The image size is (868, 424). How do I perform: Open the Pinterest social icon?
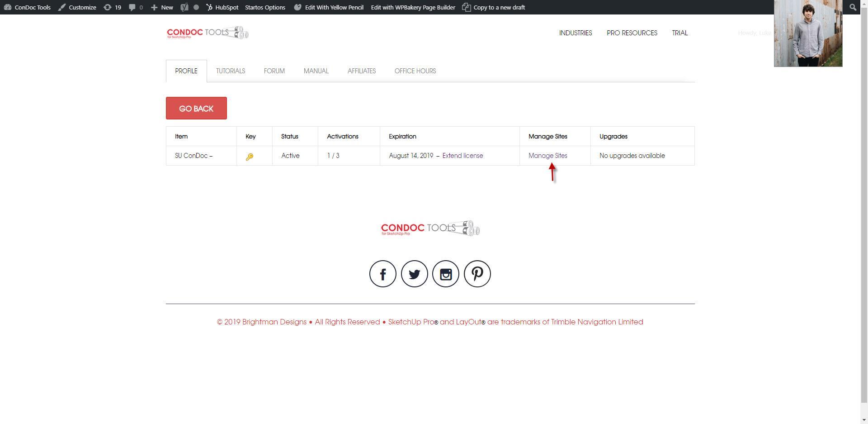point(477,274)
